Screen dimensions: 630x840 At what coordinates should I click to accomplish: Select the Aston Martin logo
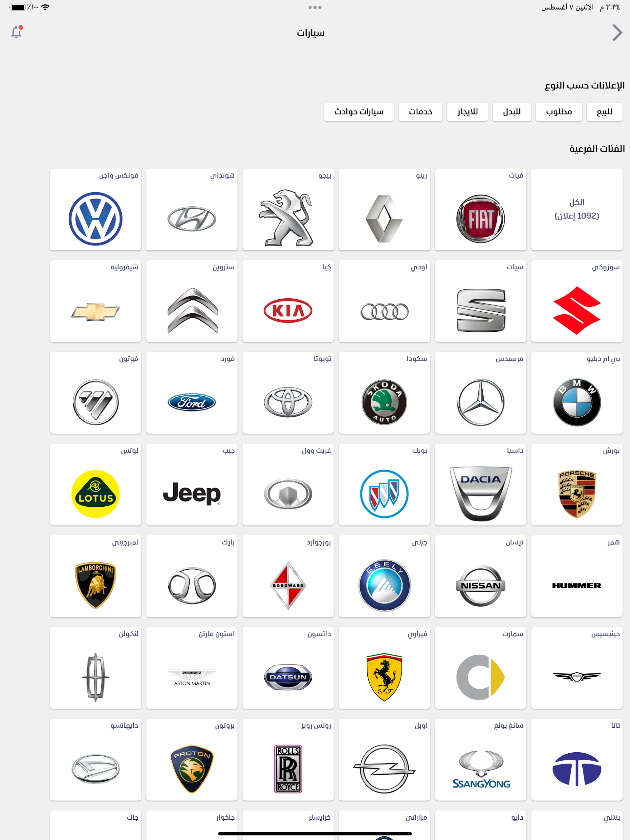coord(192,678)
